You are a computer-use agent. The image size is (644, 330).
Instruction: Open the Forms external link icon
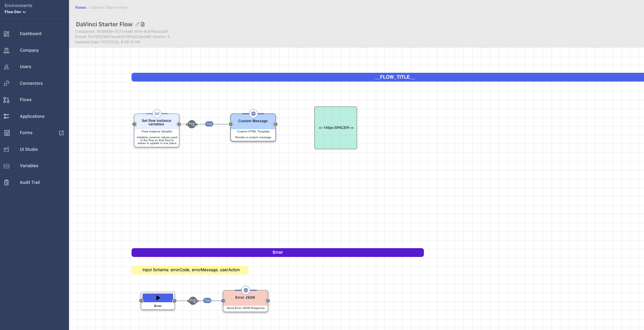click(61, 133)
